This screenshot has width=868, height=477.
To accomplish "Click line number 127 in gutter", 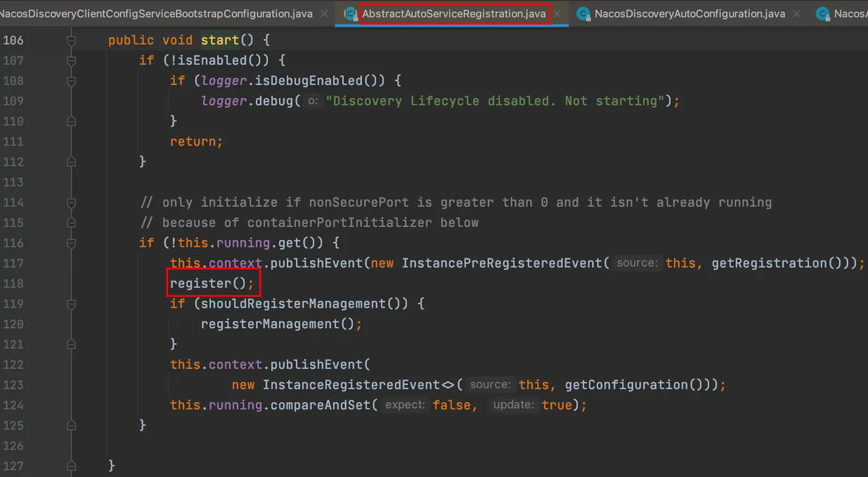I will coord(13,466).
